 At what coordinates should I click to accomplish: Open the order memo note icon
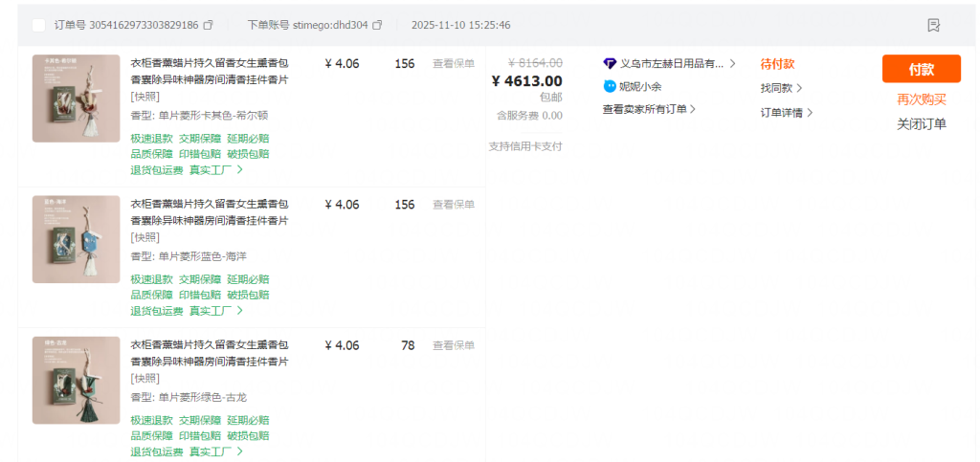point(934,25)
